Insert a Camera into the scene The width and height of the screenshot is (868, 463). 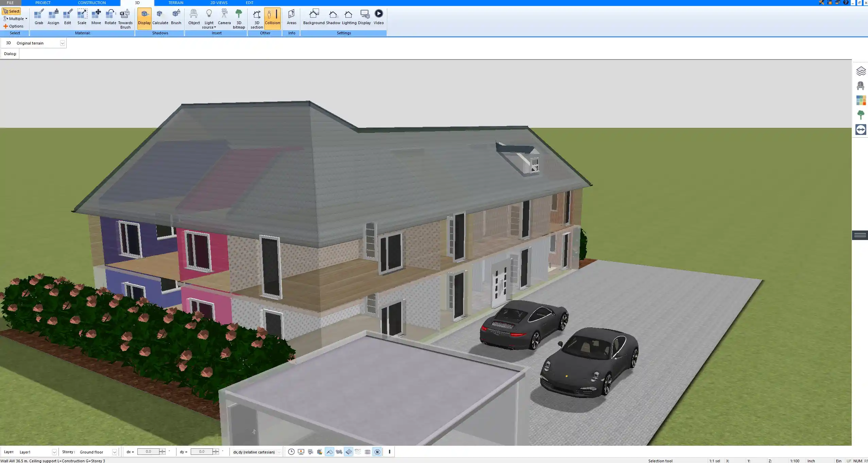224,17
